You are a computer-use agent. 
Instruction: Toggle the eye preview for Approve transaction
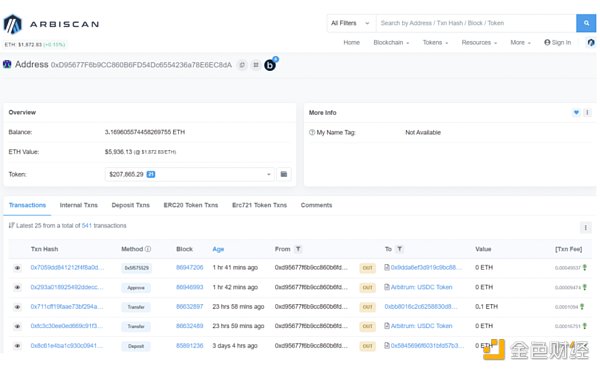17,287
